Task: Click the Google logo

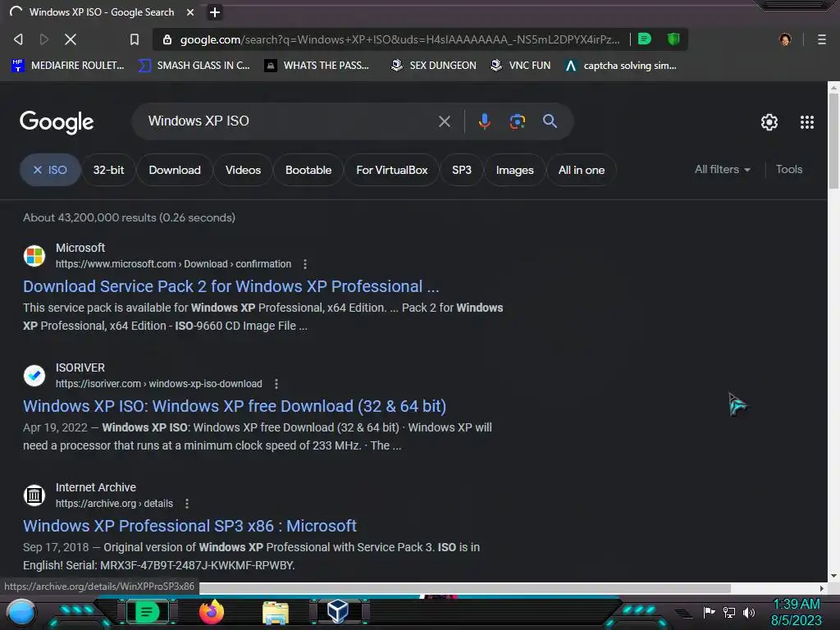Action: (x=57, y=122)
